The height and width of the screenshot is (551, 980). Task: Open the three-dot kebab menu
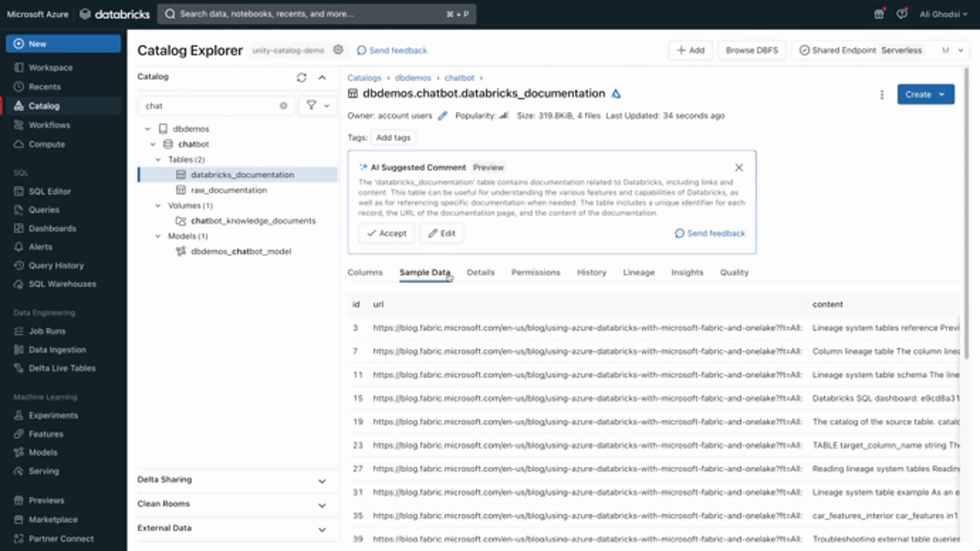[882, 95]
